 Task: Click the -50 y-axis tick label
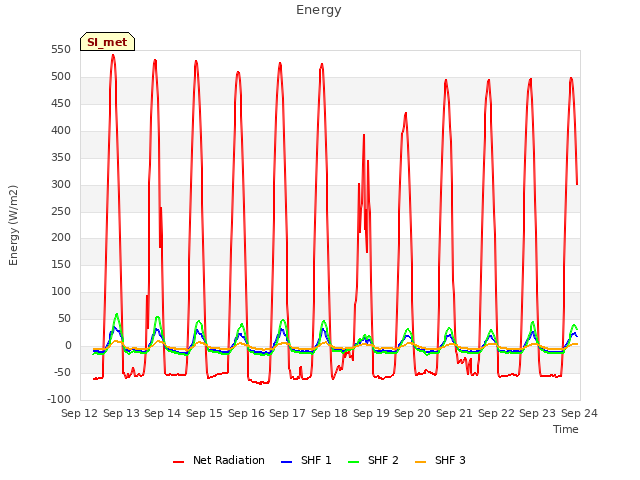coord(62,372)
